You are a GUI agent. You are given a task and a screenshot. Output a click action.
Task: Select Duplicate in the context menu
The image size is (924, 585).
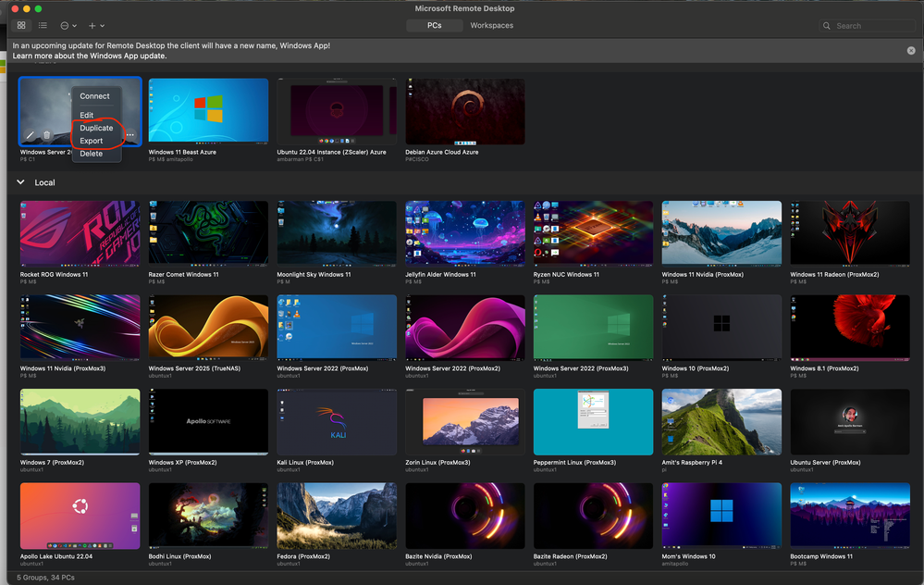click(x=96, y=128)
